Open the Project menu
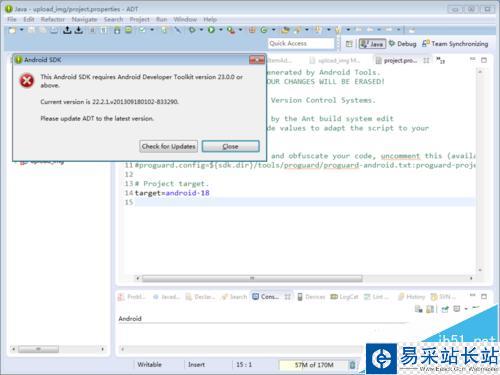The image size is (500, 375). pos(140,19)
